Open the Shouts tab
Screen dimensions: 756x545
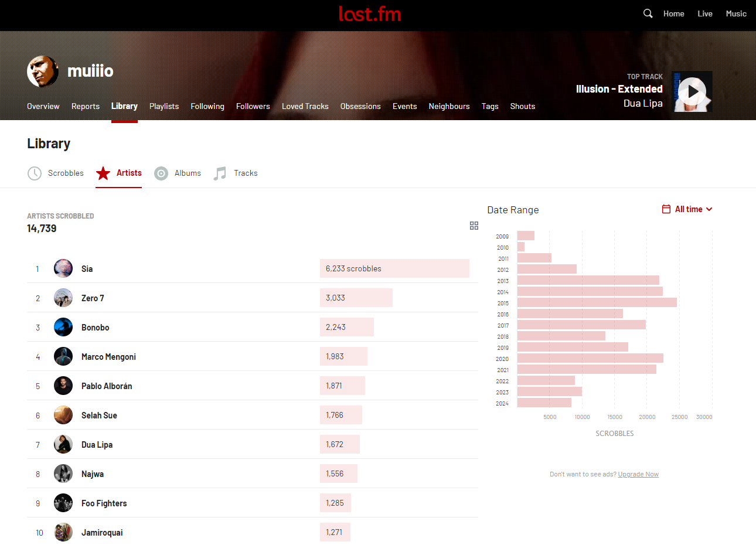(523, 106)
